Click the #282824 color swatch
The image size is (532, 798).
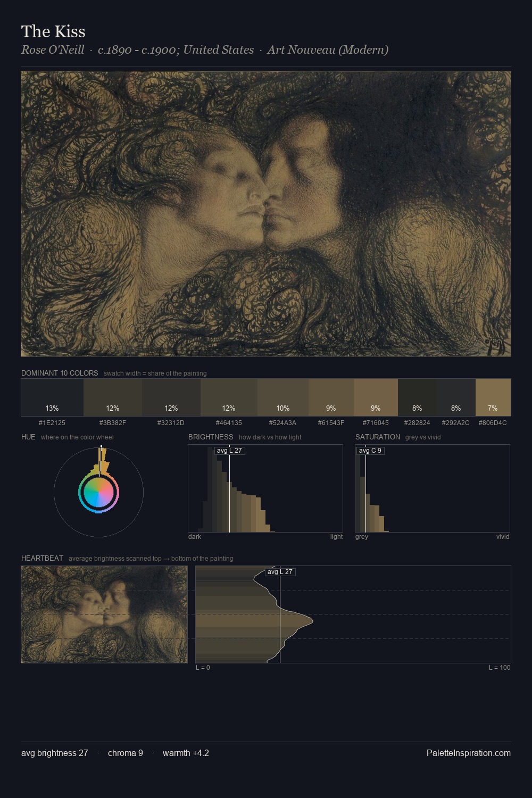(x=417, y=397)
